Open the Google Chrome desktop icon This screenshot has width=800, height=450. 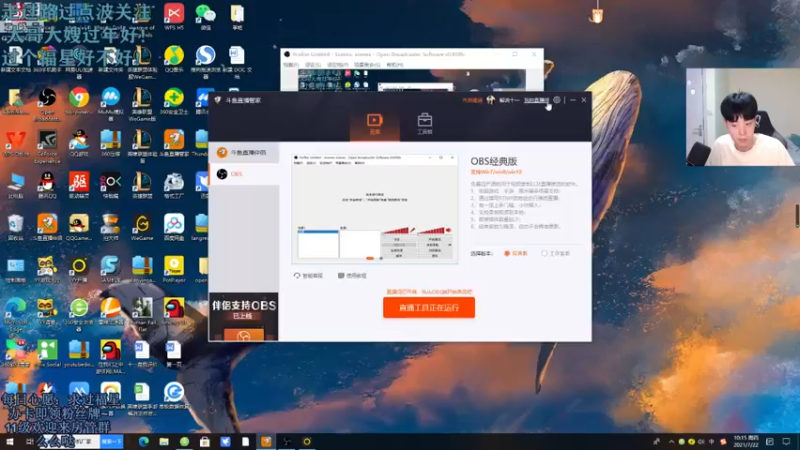(x=79, y=101)
